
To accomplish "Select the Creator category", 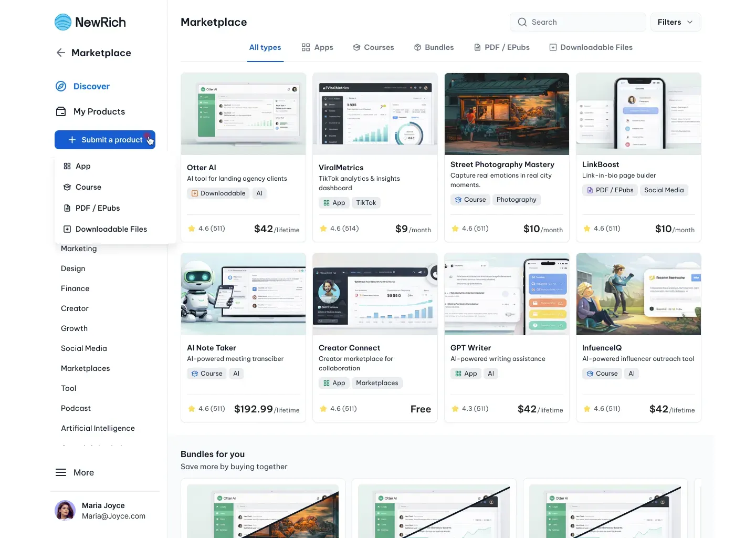I will pyautogui.click(x=75, y=308).
